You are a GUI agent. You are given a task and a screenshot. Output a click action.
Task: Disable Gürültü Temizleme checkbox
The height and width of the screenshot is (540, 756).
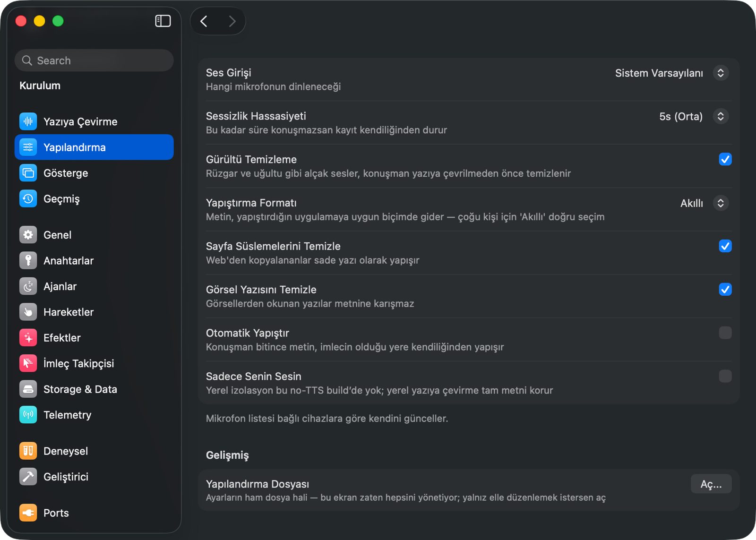point(725,159)
